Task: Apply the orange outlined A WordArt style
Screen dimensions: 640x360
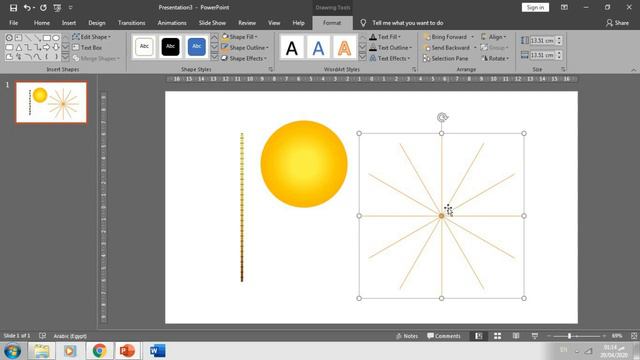Action: click(344, 48)
